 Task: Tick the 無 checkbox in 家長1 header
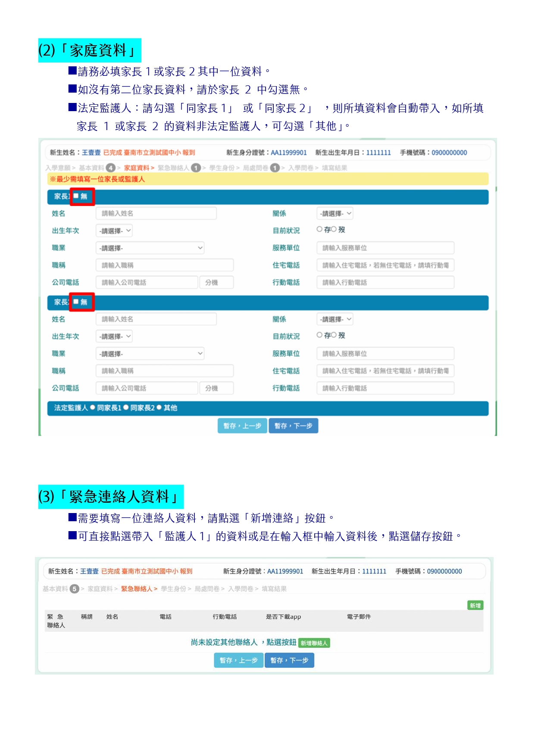(x=76, y=196)
